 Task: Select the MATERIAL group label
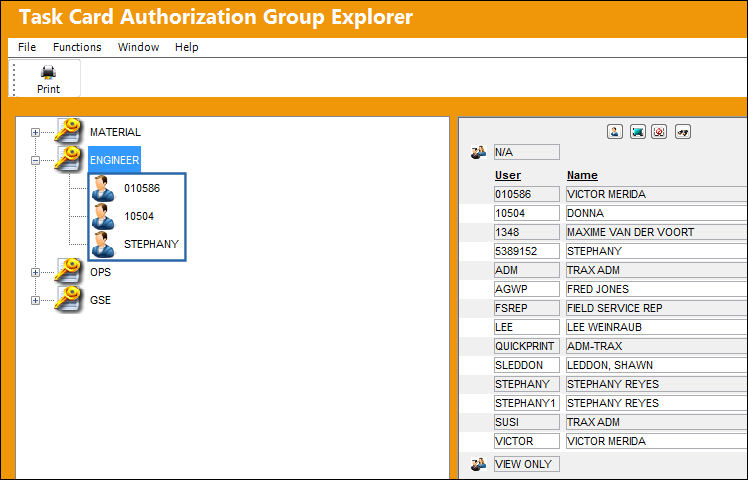[115, 132]
